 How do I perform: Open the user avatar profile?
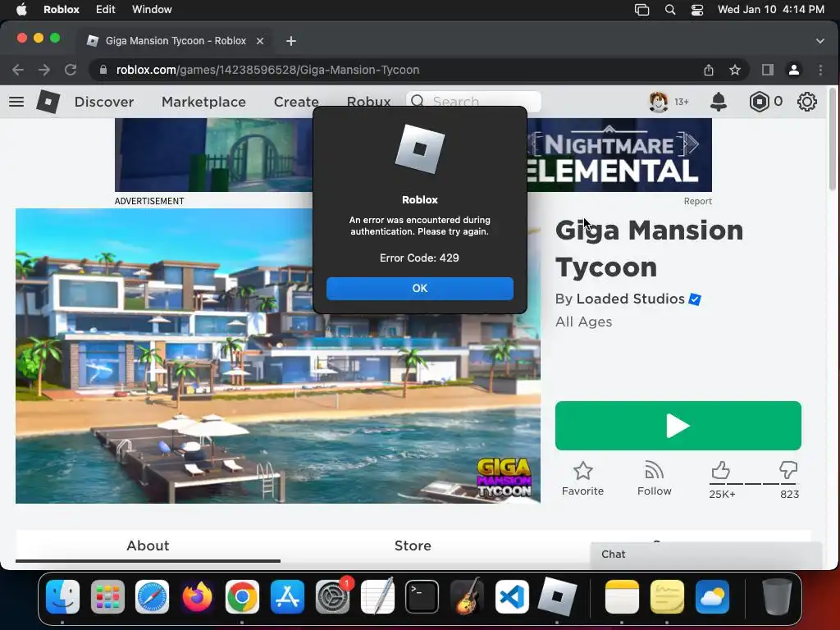click(659, 101)
